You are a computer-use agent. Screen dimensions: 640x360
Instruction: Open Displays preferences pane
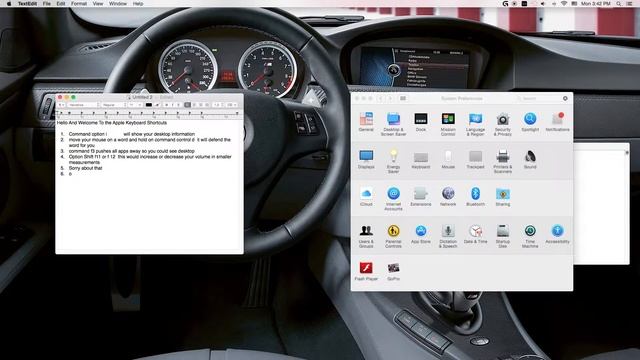click(366, 159)
